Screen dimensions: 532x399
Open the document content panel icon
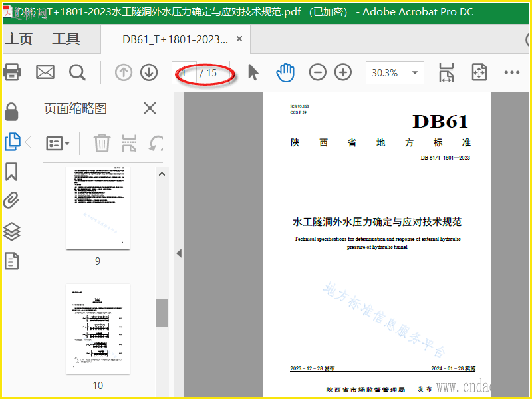[11, 261]
